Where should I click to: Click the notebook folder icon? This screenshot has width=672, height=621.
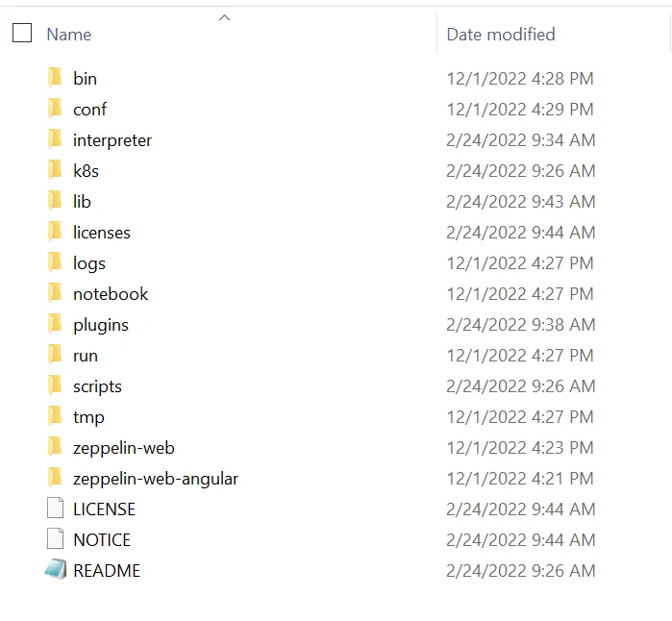point(56,293)
